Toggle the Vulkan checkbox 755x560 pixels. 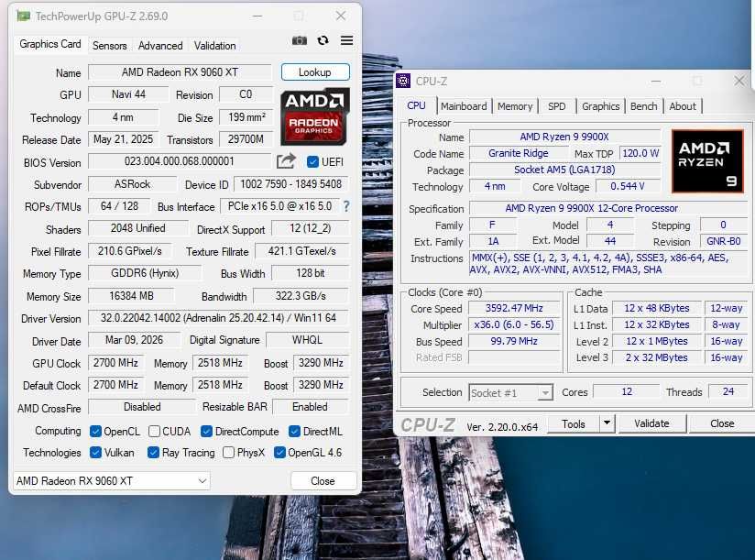pyautogui.click(x=95, y=453)
